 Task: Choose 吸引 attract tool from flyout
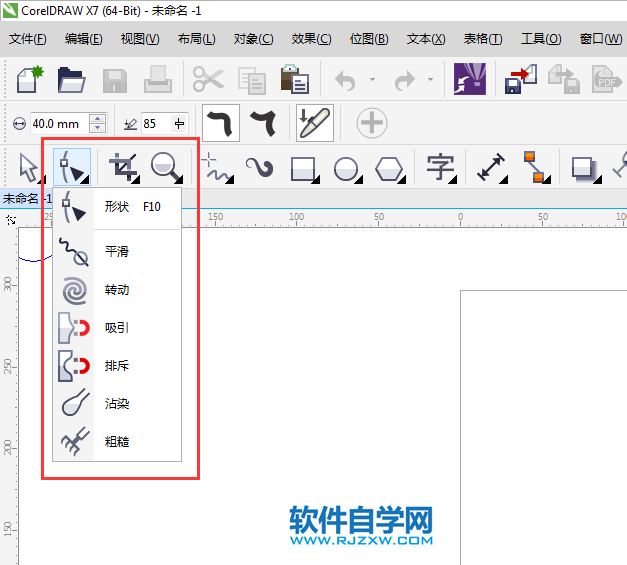click(x=117, y=328)
